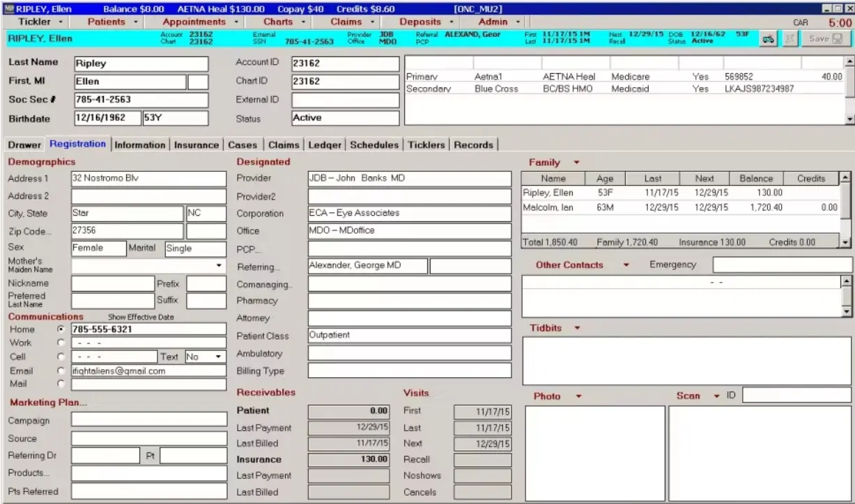
Task: Click inside the Campaign input field
Action: 148,421
